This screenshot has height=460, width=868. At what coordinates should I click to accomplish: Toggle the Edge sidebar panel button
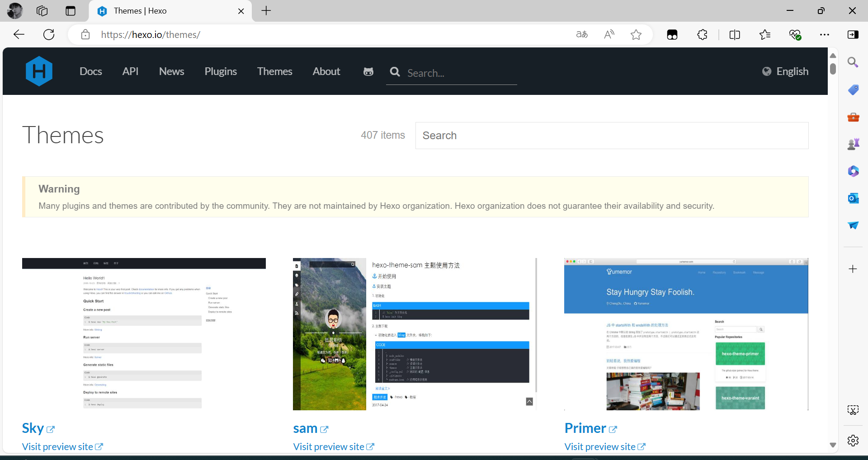coord(853,34)
